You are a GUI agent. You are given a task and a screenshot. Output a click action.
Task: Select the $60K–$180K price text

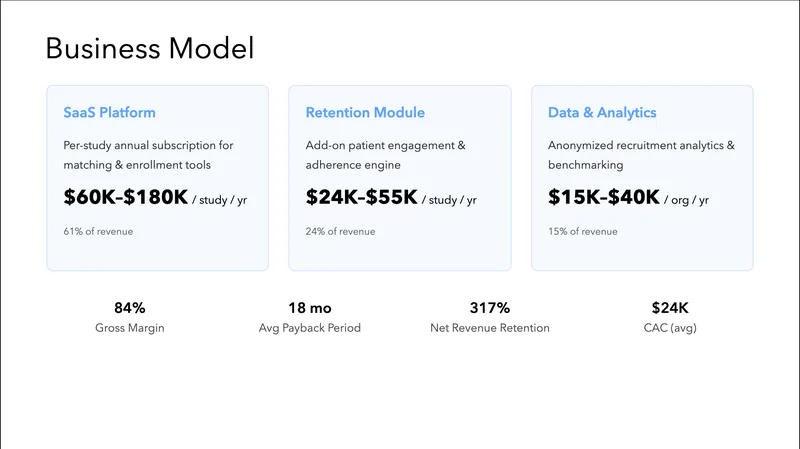click(x=126, y=198)
